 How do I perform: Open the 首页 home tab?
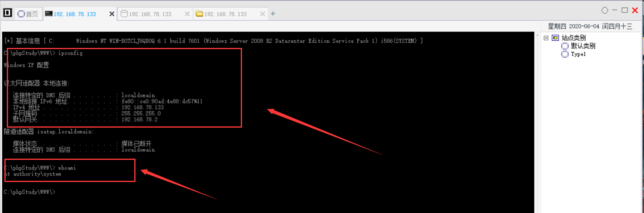pos(28,14)
